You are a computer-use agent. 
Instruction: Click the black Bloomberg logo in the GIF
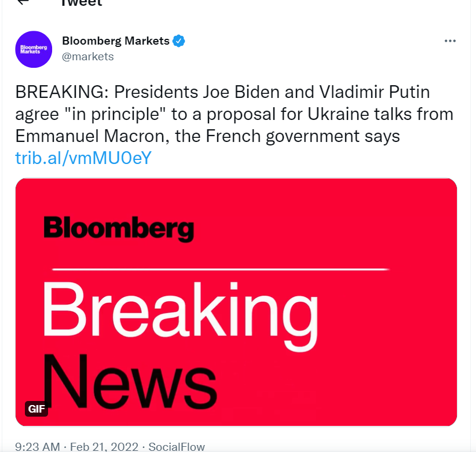pyautogui.click(x=119, y=228)
